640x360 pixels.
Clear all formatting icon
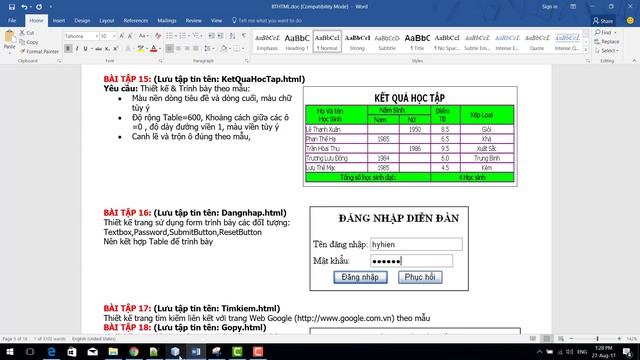[158, 36]
